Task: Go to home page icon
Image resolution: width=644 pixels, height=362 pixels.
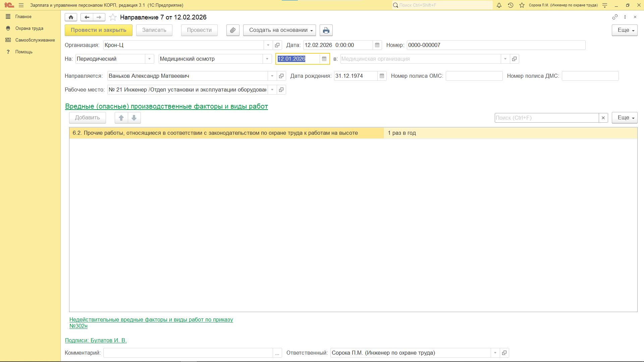Action: [x=71, y=17]
